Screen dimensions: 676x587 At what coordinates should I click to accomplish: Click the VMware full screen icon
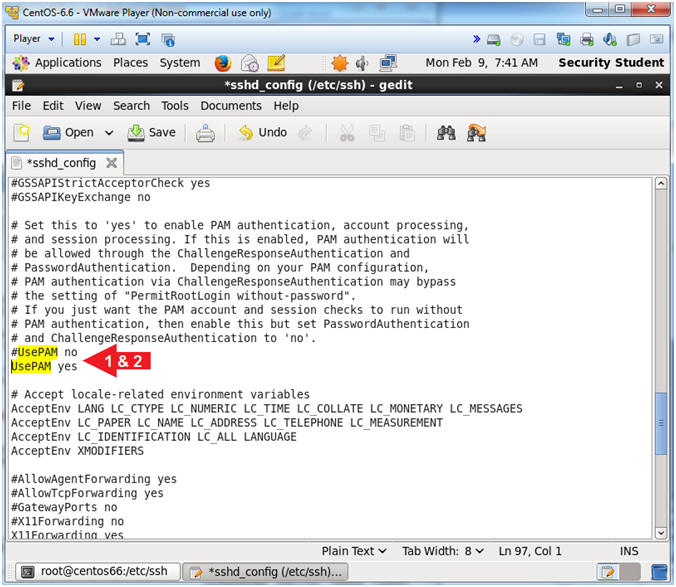point(143,39)
